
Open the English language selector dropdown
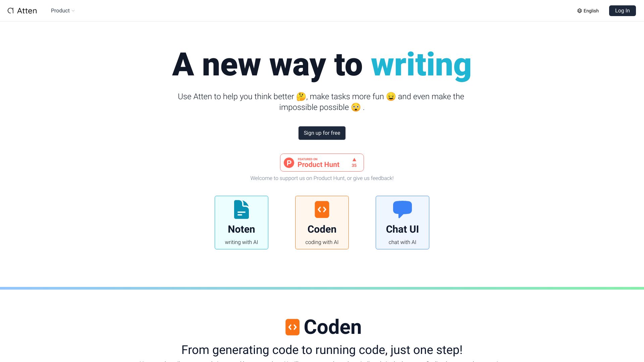[588, 11]
